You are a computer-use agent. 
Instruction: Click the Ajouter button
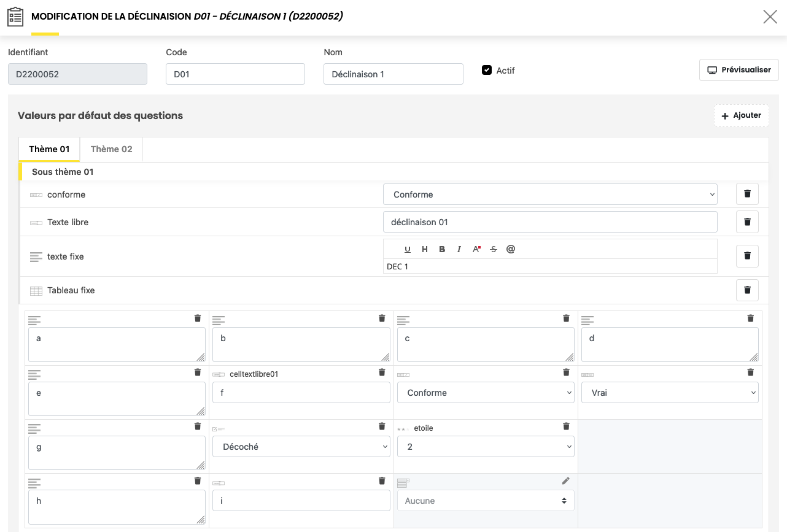click(x=741, y=115)
